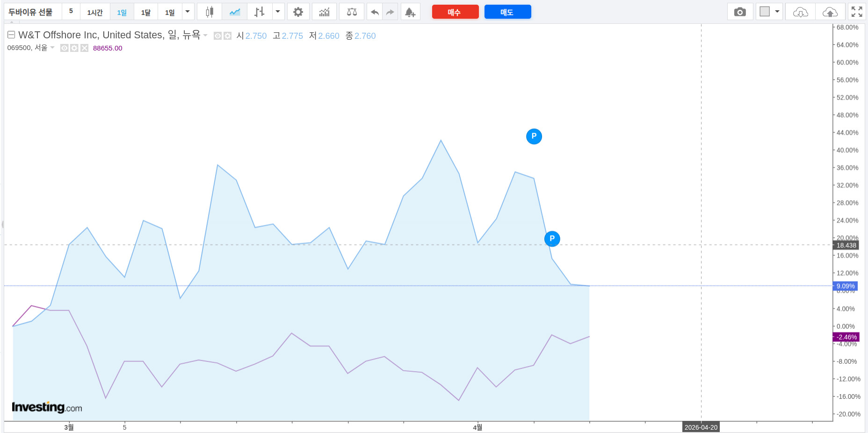Viewport: 868px width, 433px height.
Task: Open chart properties gear in top toolbar
Action: pyautogui.click(x=298, y=12)
